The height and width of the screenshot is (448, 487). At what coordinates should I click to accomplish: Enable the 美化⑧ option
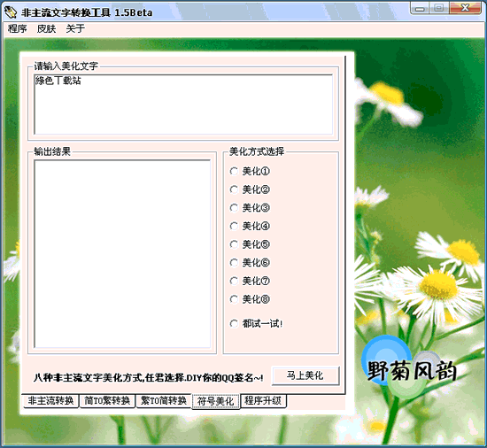250,299
